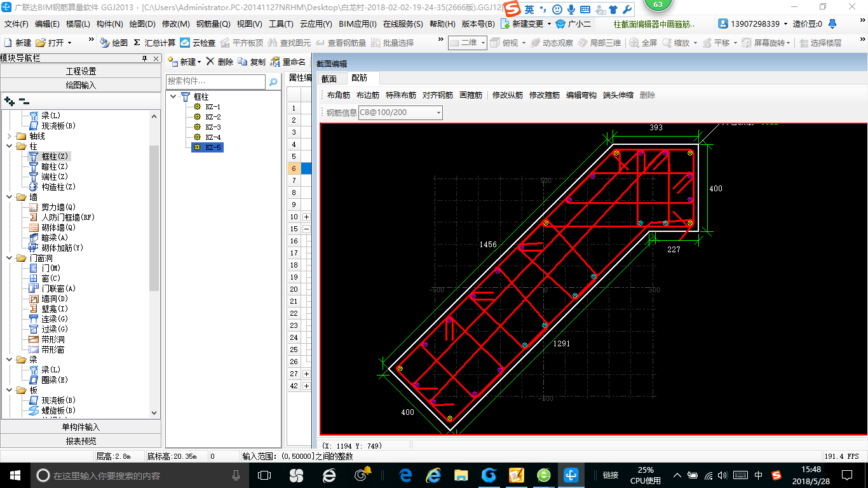The width and height of the screenshot is (868, 488).
Task: Delete component using 删除 icon
Action: pos(219,62)
